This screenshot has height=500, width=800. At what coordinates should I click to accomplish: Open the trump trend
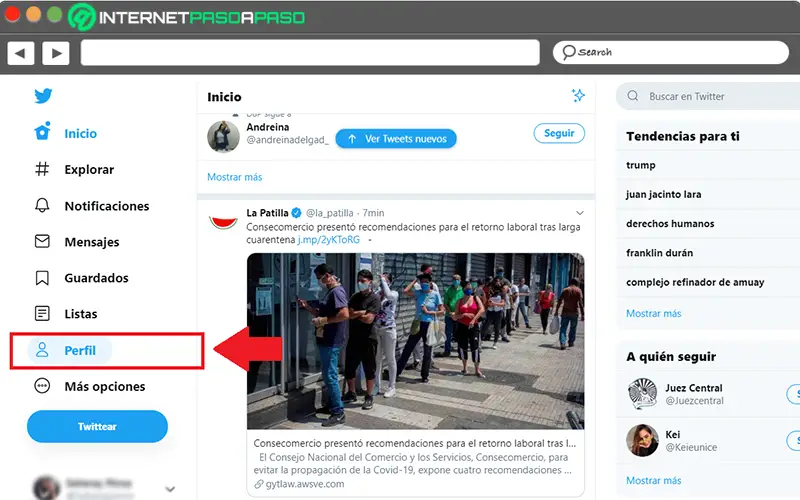pyautogui.click(x=641, y=165)
